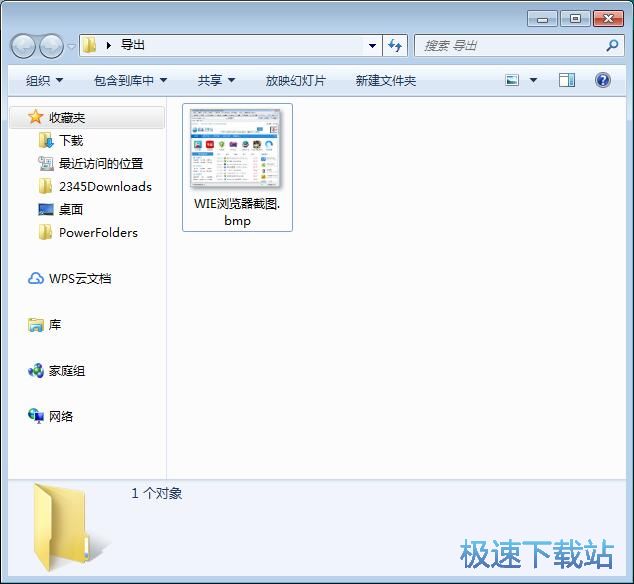Click the PowerFolders folder icon
This screenshot has width=634, height=584.
tap(45, 233)
